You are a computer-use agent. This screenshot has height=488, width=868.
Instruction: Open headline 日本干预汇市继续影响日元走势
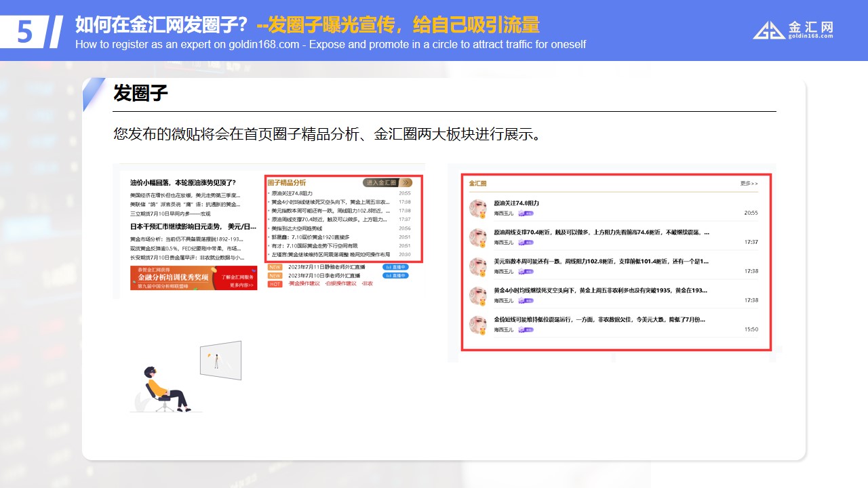click(193, 226)
